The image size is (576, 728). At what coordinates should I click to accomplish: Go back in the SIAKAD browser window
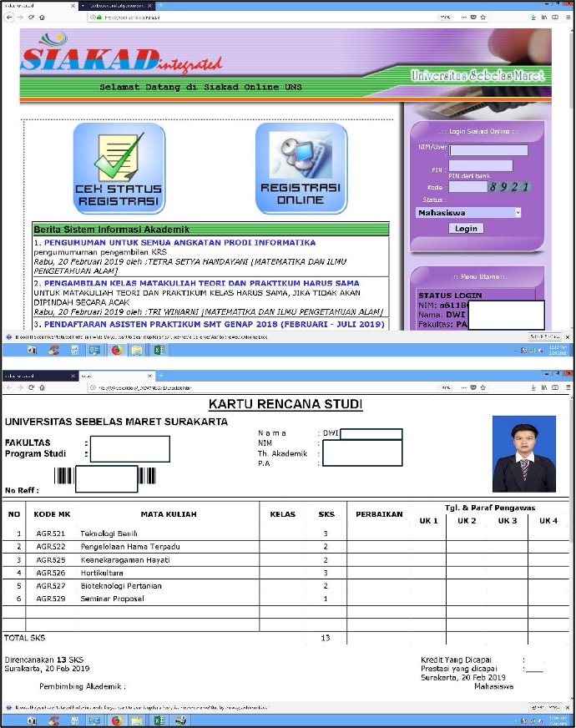click(9, 18)
